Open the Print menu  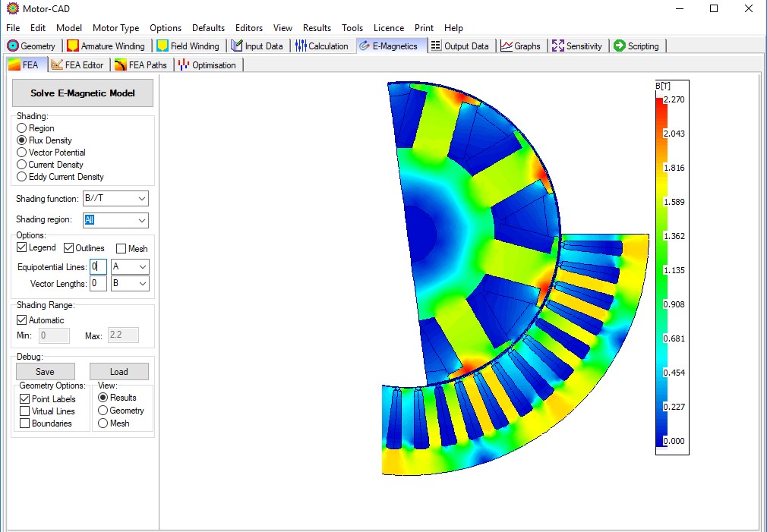[424, 28]
